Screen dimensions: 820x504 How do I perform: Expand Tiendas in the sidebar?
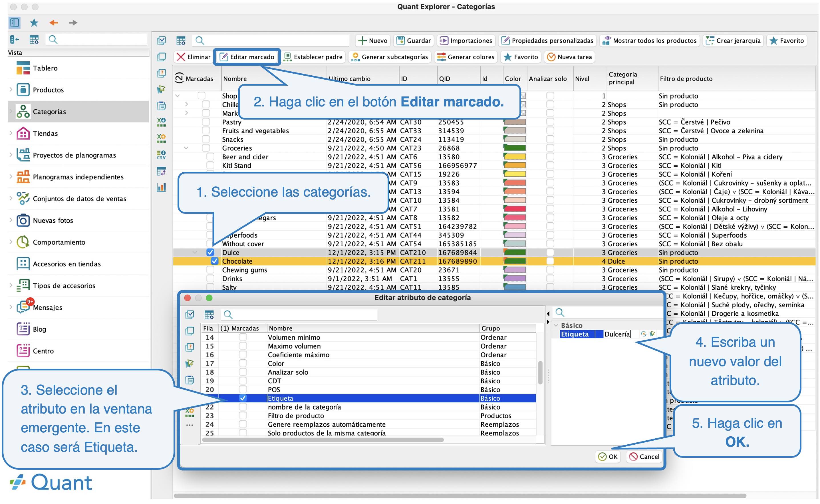pos(11,133)
